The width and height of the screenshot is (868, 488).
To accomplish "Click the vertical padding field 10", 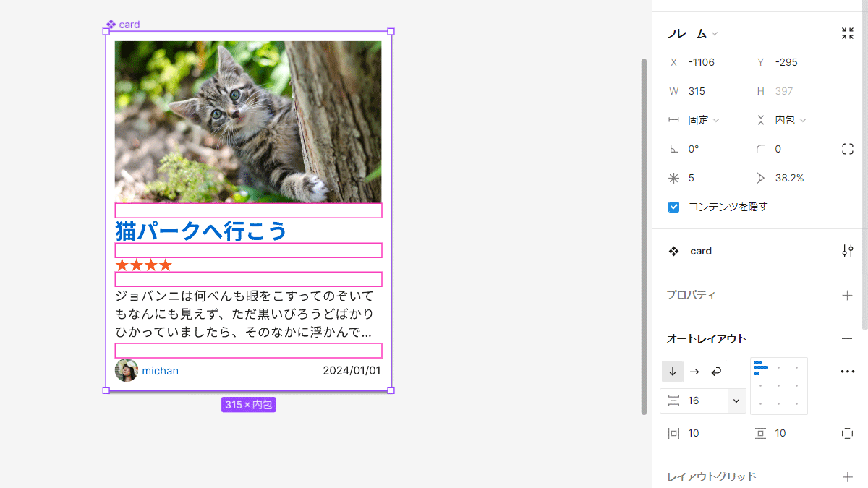I will coord(780,433).
